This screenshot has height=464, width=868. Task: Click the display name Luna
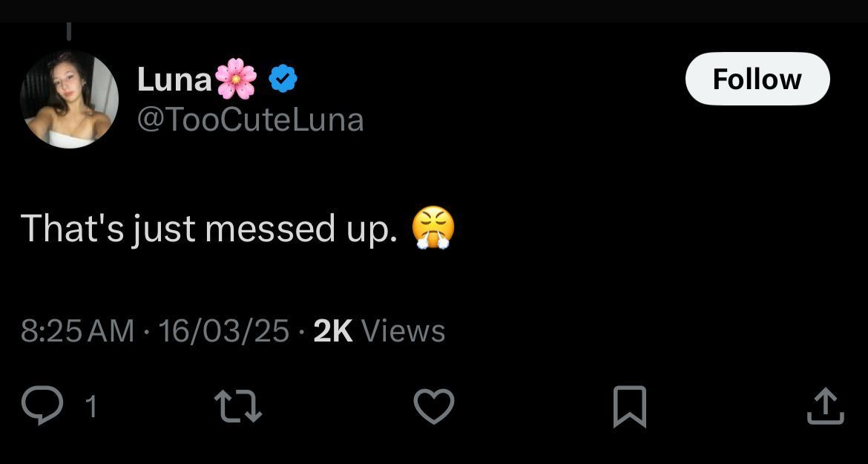click(x=174, y=79)
